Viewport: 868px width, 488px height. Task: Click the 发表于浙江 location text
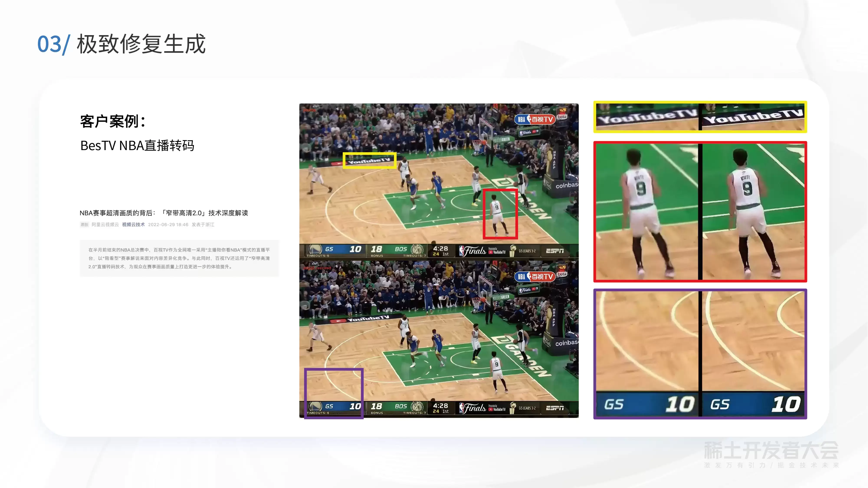[203, 225]
